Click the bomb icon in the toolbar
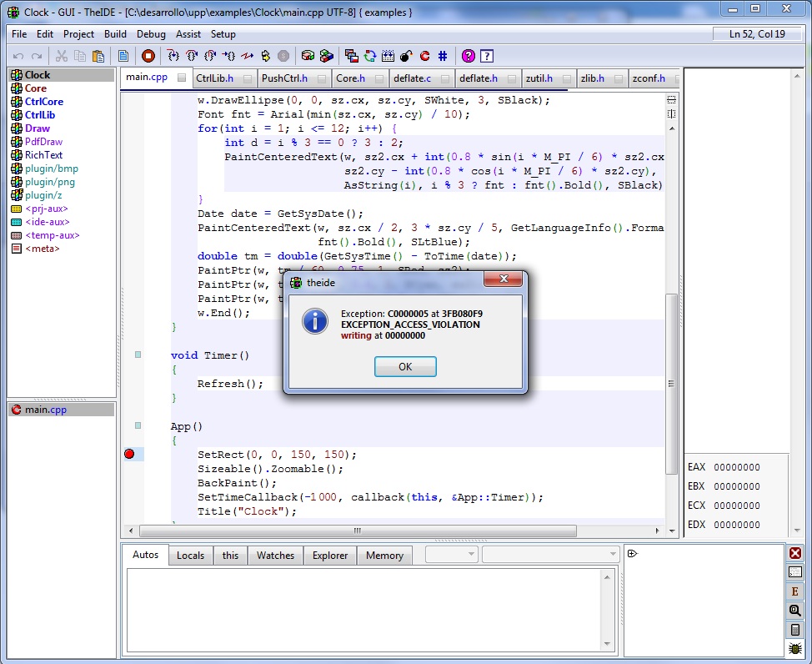This screenshot has width=812, height=664. tap(406, 56)
